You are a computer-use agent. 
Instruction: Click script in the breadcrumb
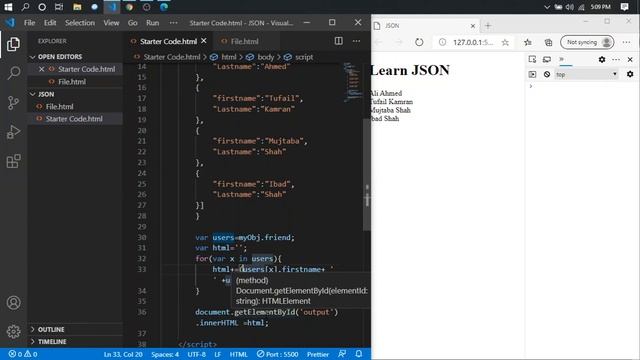tap(304, 57)
